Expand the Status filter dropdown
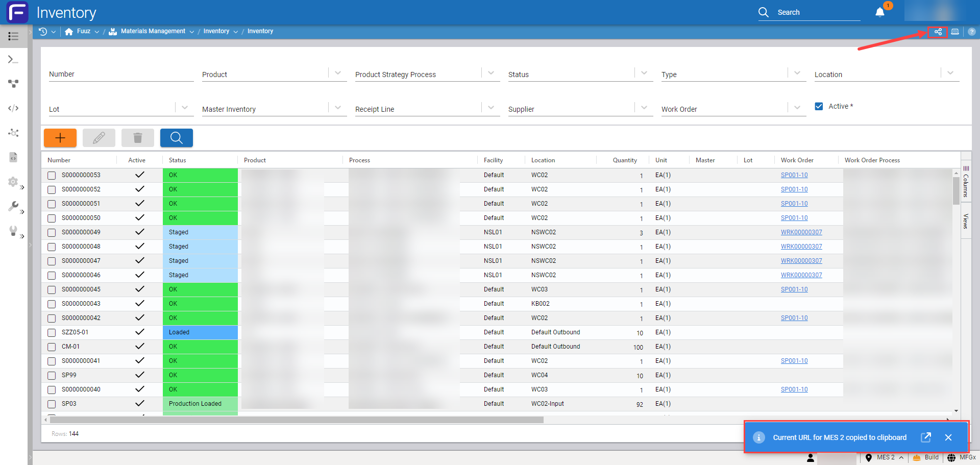Image resolution: width=980 pixels, height=465 pixels. point(644,73)
